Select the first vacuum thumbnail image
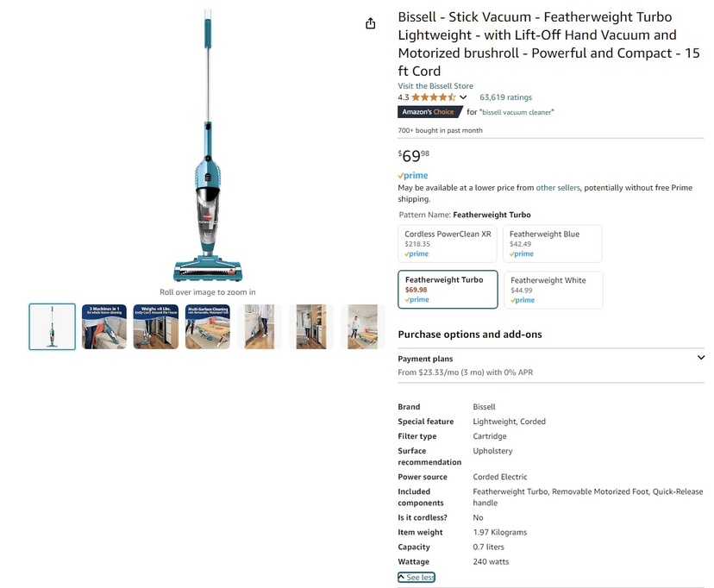Viewport: 714px width, 588px height. click(x=53, y=327)
